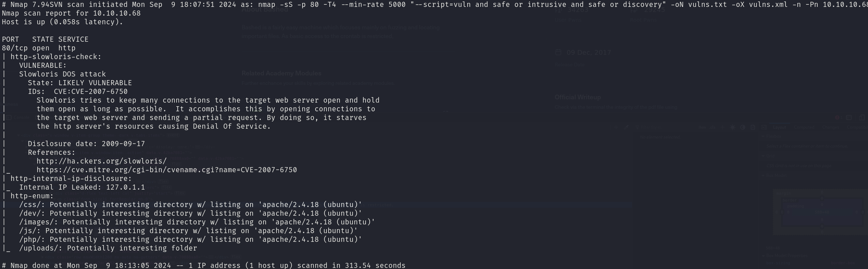This screenshot has height=269, width=868.
Task: Toggle dark color scheme simulation moon icon
Action: tap(743, 127)
